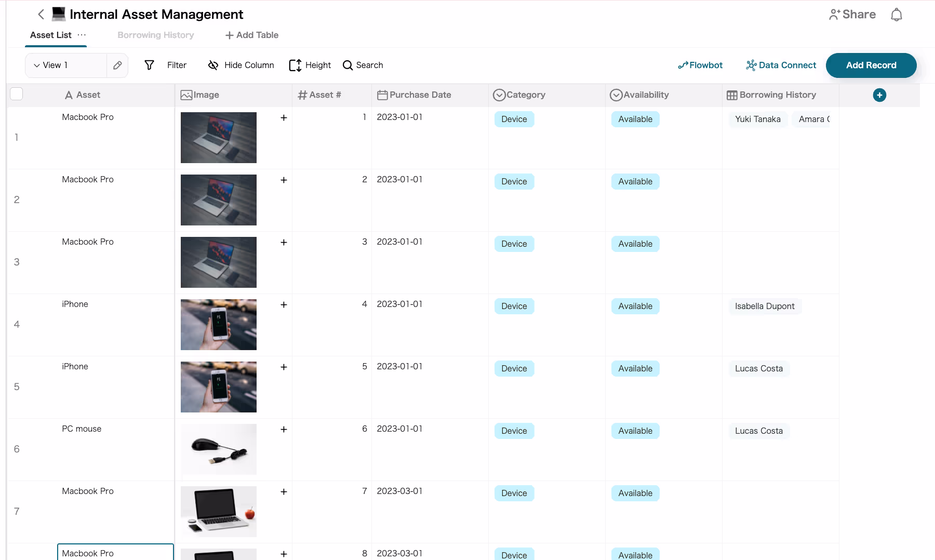Add image to the PC mouse row

[x=284, y=429]
